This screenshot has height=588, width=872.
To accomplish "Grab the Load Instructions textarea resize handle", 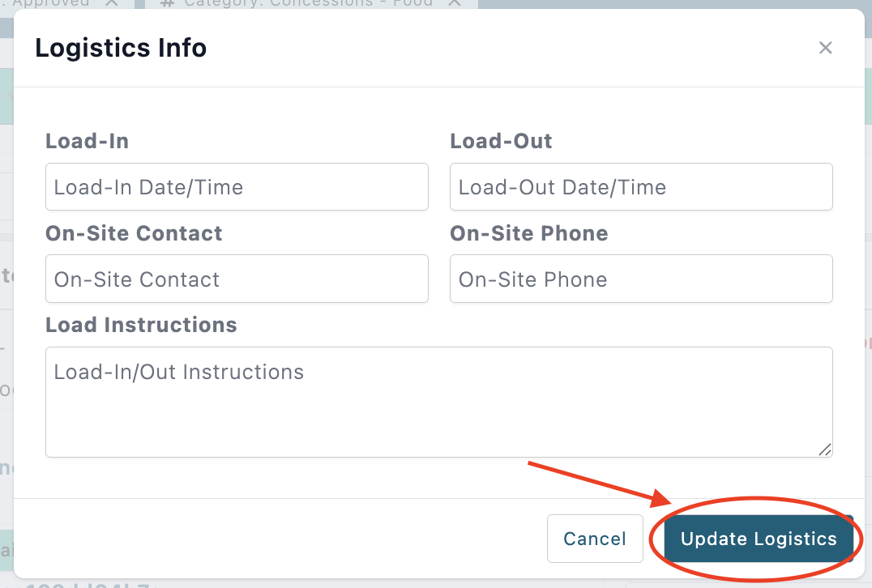I will [825, 450].
